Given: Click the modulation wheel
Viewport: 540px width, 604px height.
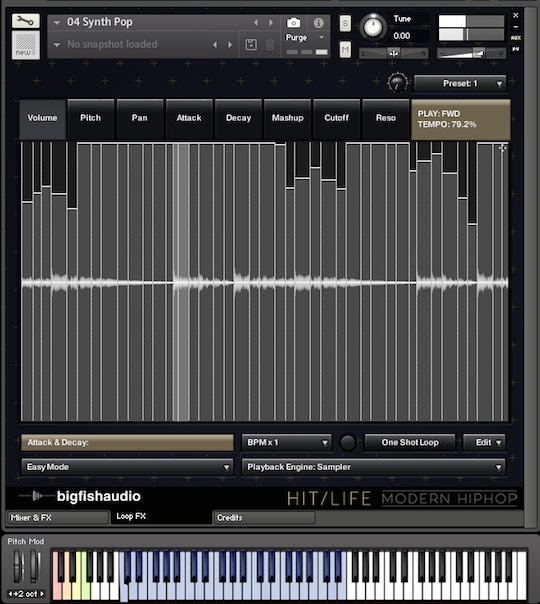Looking at the screenshot, I should [x=35, y=565].
